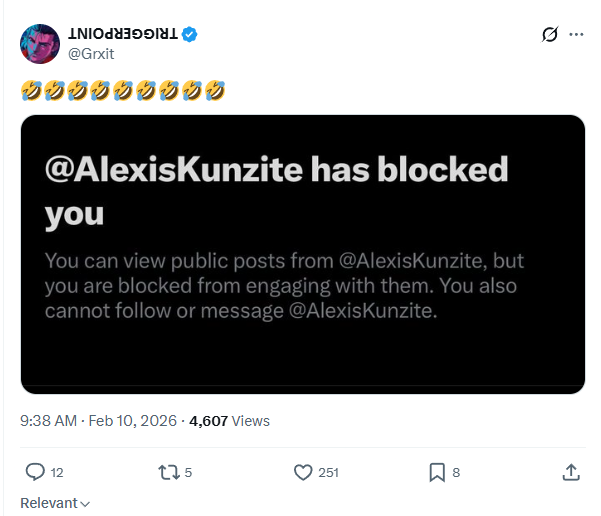
Task: Click the reply speech bubble icon
Action: pos(35,472)
